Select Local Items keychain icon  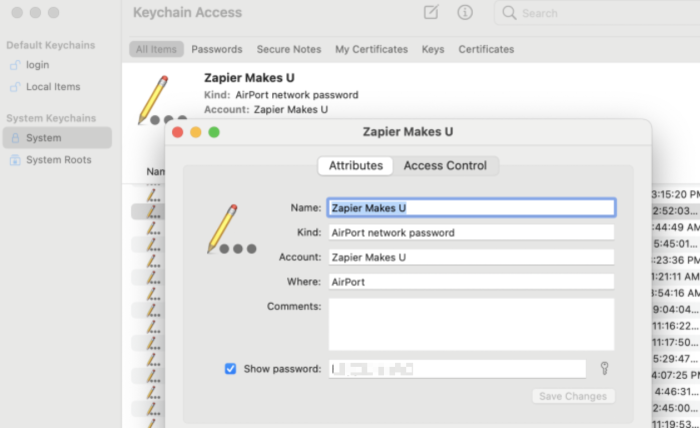(15, 87)
